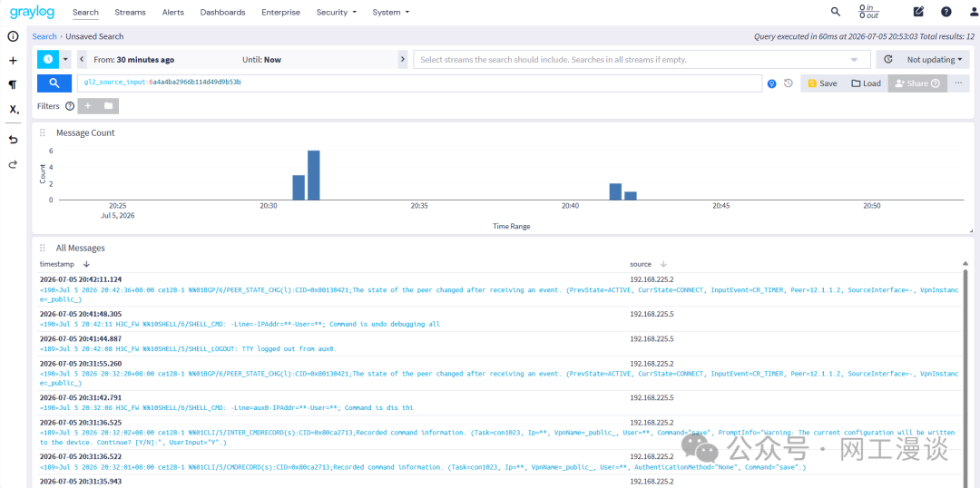980x488 pixels.
Task: Click the timestamp column header
Action: pyautogui.click(x=55, y=264)
